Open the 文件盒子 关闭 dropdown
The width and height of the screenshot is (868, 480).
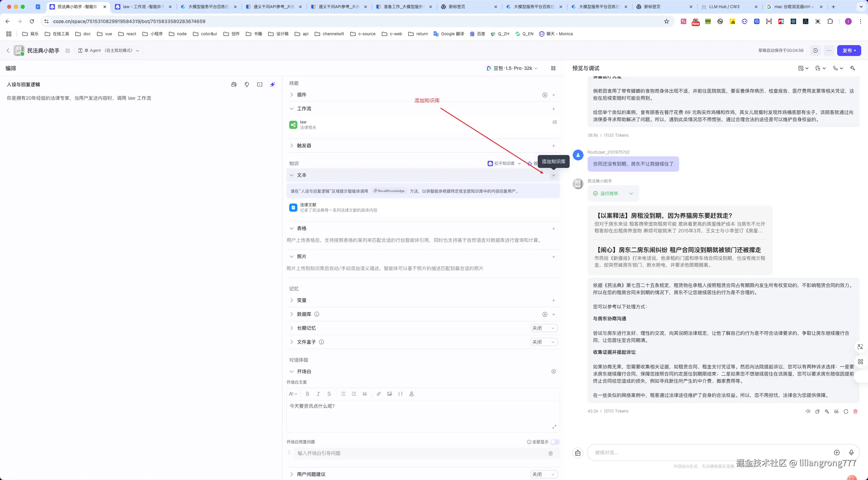click(544, 342)
